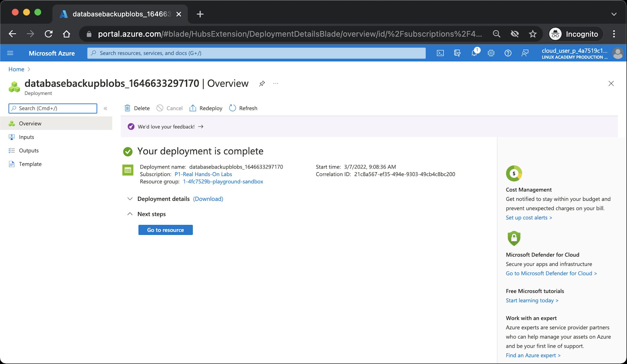Select Outputs in the sidebar
This screenshot has height=364, width=627.
click(29, 150)
